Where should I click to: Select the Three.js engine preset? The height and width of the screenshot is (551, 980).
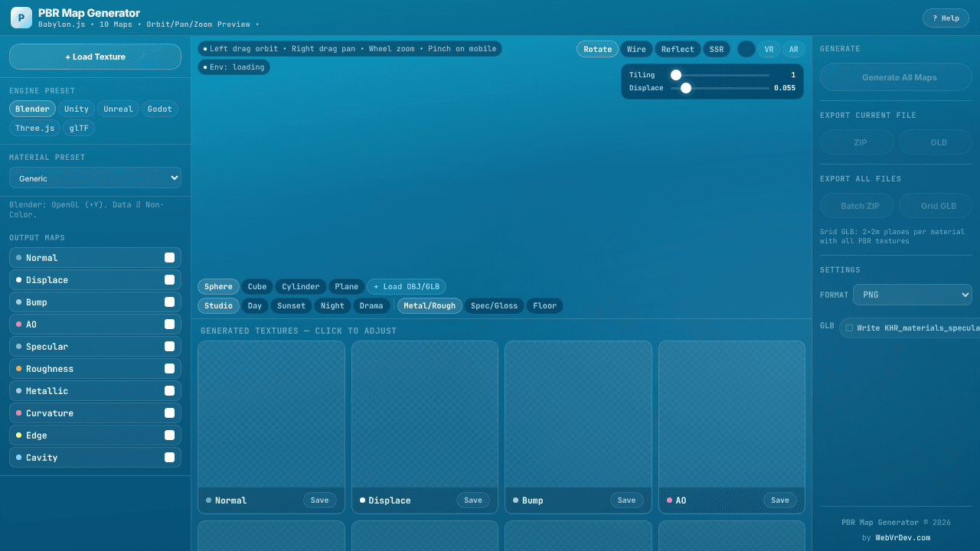[x=34, y=128]
